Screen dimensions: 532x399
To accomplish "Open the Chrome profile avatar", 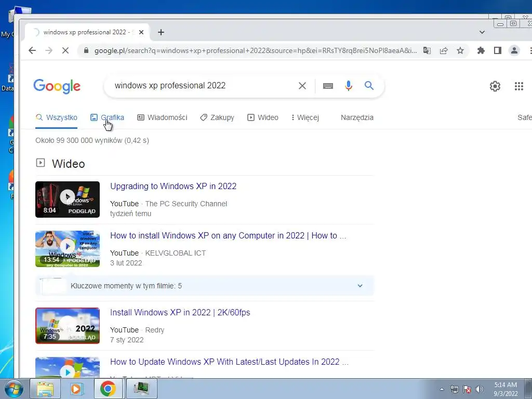I will [x=514, y=50].
